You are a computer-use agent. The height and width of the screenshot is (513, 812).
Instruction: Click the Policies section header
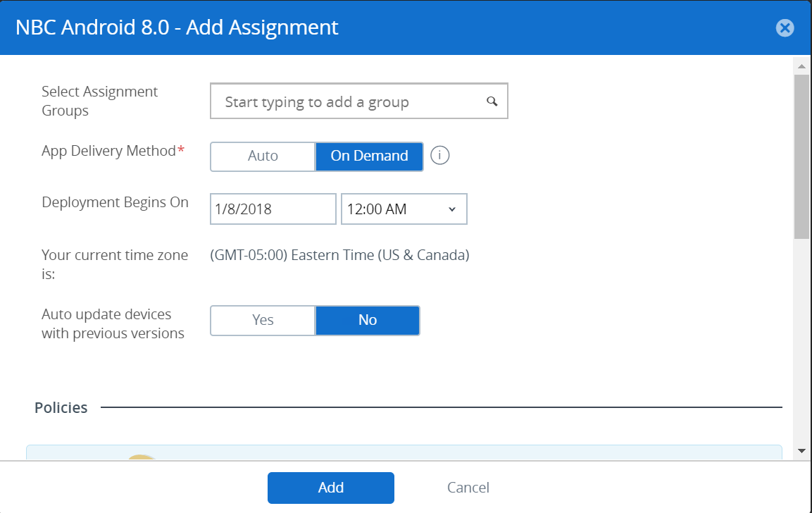click(61, 407)
